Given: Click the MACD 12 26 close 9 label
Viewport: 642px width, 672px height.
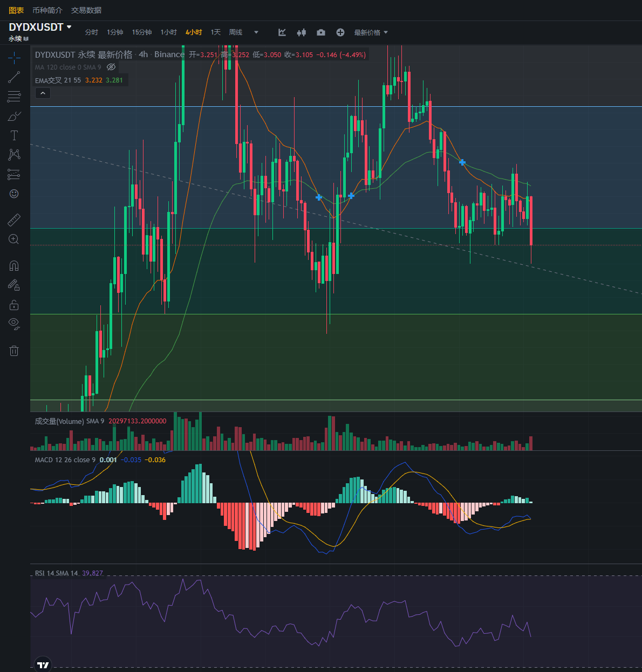Looking at the screenshot, I should [x=65, y=460].
